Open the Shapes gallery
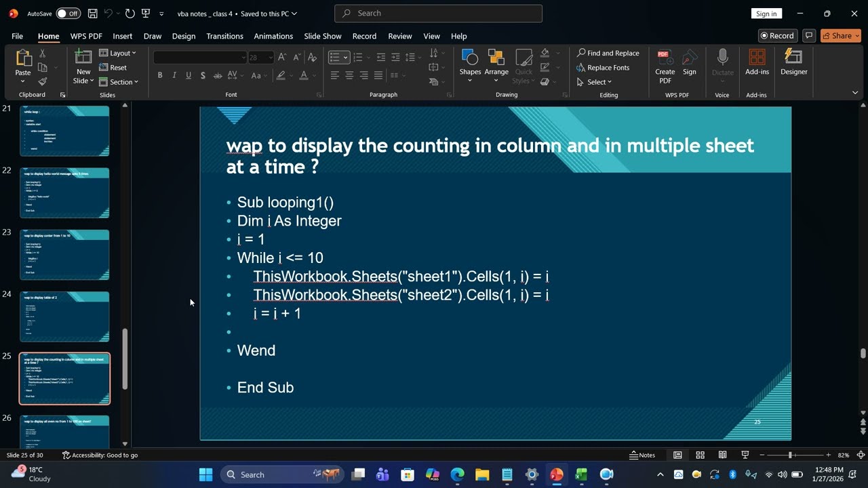The height and width of the screenshot is (488, 868). 470,66
